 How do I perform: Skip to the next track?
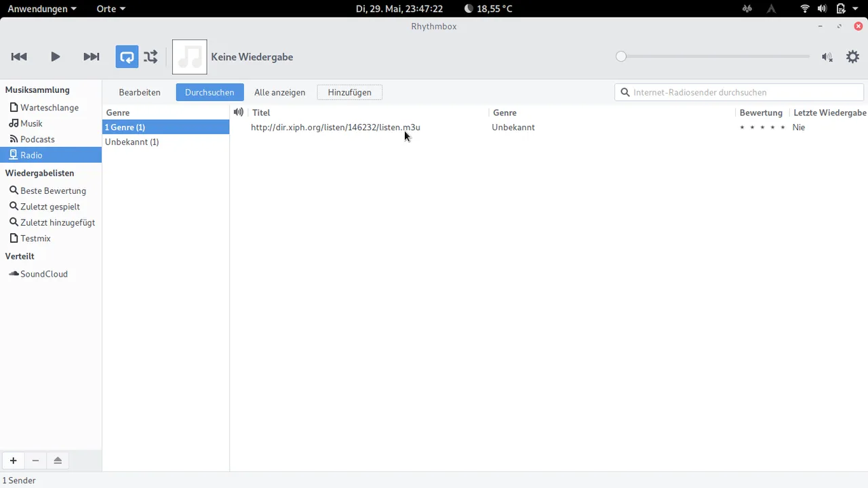(92, 57)
